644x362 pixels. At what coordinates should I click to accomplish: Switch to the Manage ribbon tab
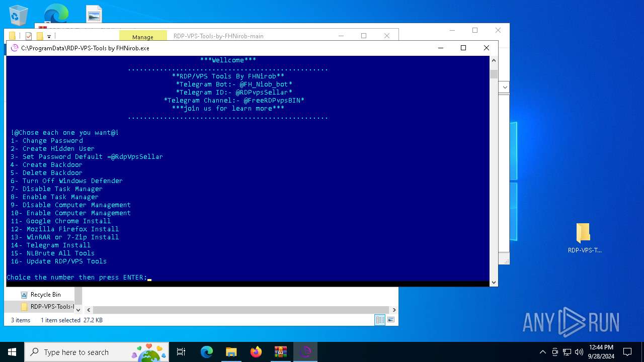coord(143,37)
